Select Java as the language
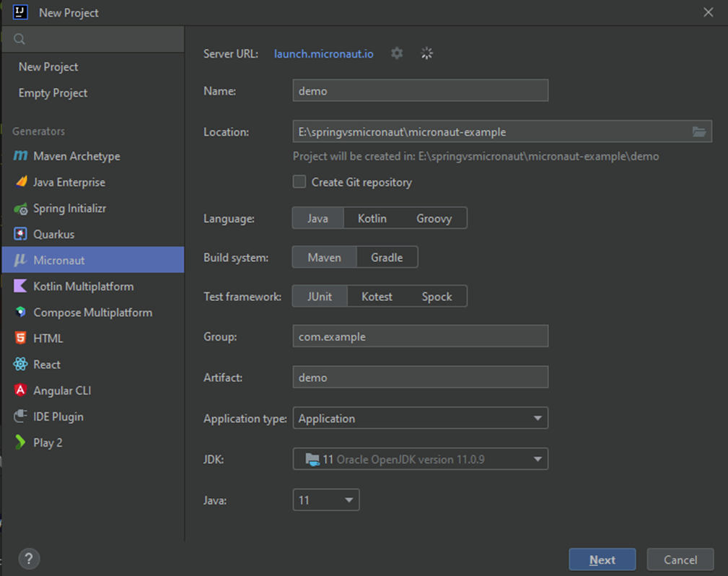The height and width of the screenshot is (576, 728). [x=317, y=218]
